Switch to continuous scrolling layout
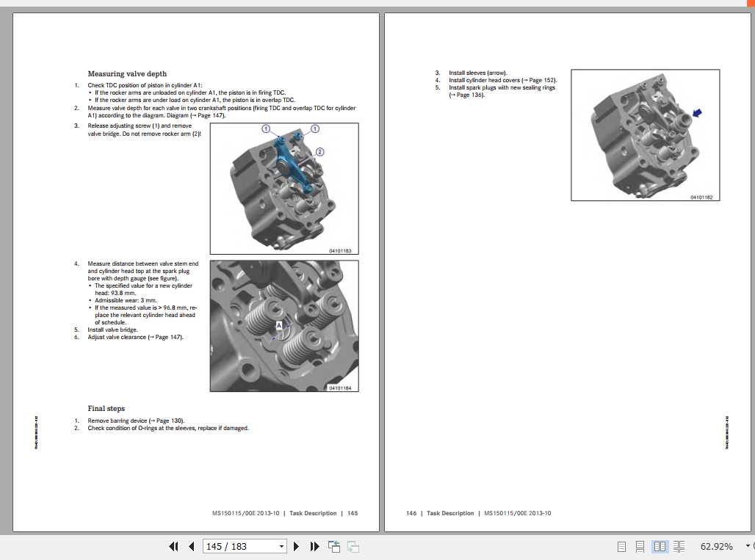The height and width of the screenshot is (560, 755). tap(640, 546)
